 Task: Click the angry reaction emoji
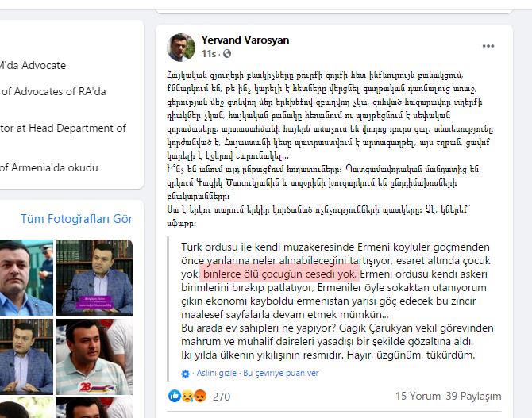coord(200,396)
